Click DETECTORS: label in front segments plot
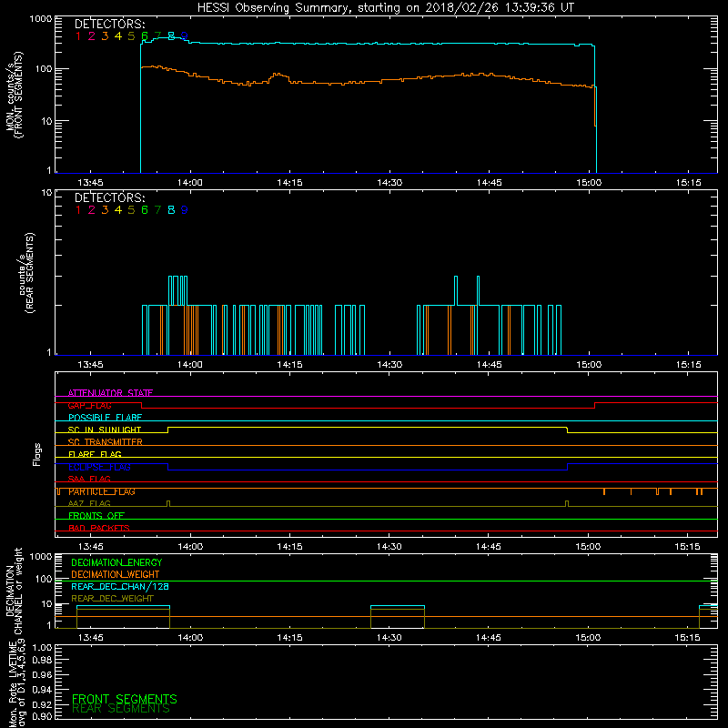 pos(109,25)
